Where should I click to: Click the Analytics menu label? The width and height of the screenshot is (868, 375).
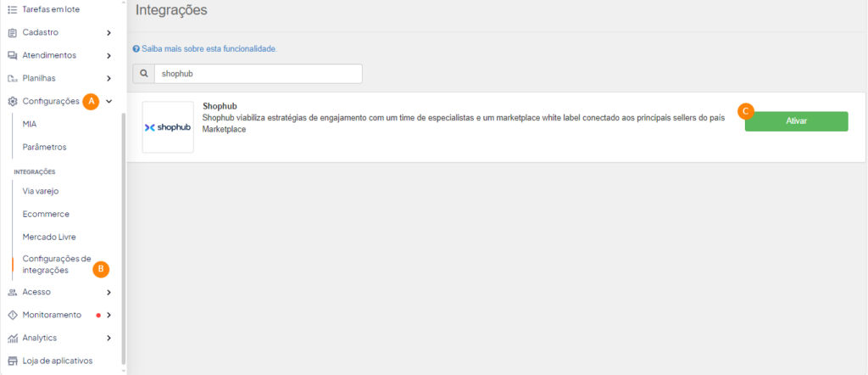coord(40,338)
